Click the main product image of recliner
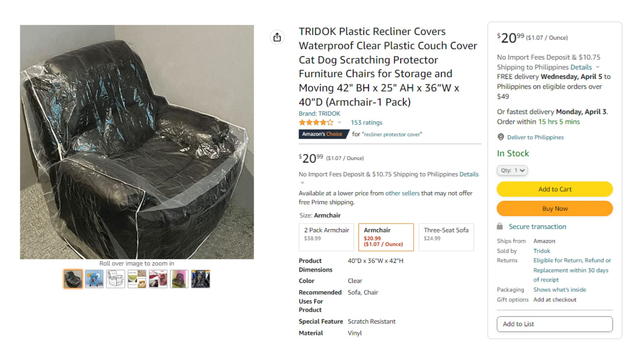Image resolution: width=644 pixels, height=362 pixels. click(137, 142)
